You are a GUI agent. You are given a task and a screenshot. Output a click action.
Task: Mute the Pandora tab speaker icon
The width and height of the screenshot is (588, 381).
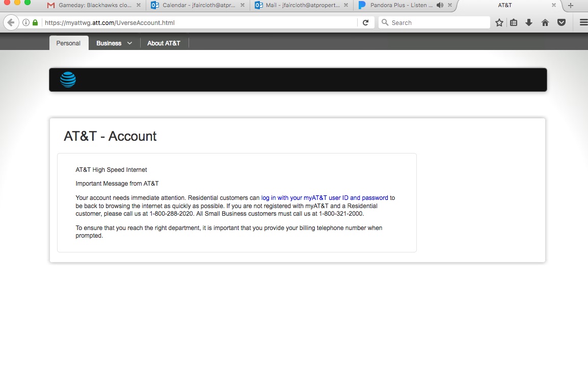click(x=440, y=5)
